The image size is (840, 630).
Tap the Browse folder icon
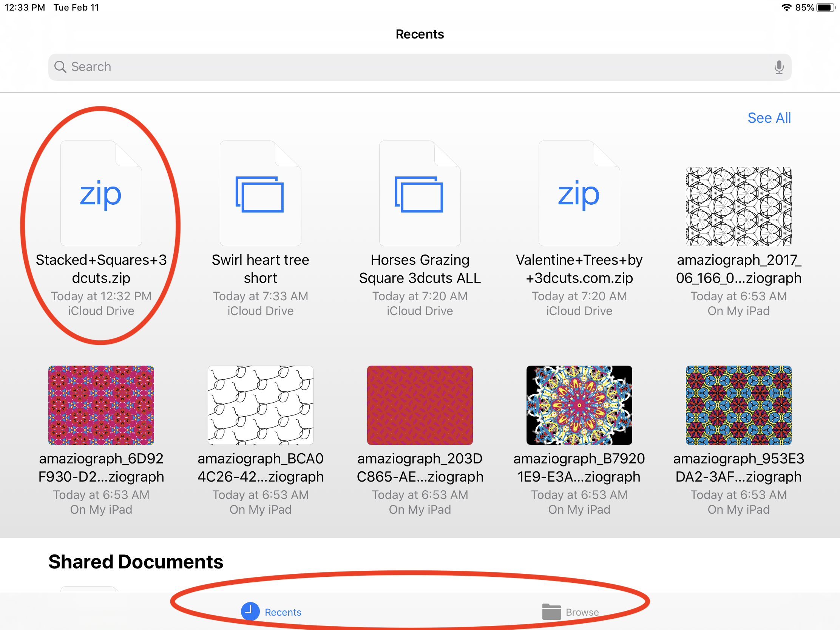click(x=551, y=612)
